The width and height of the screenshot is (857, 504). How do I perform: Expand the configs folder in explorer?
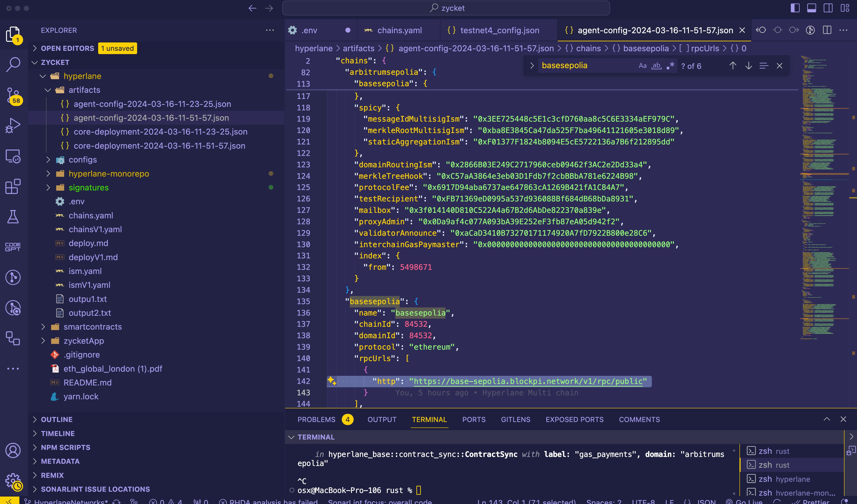point(83,159)
